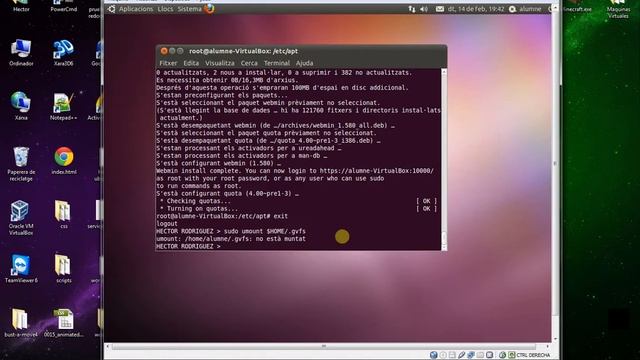Open the Terminal menu item
The width and height of the screenshot is (640, 360).
[x=277, y=63]
